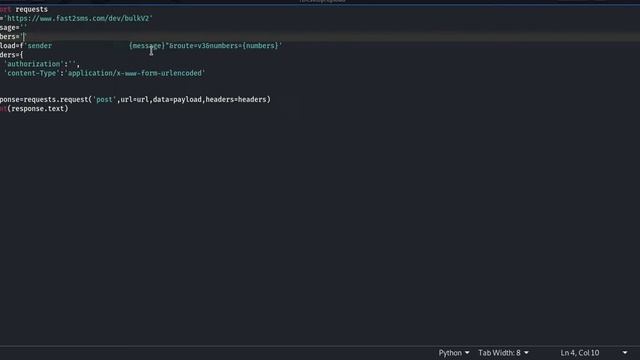The image size is (640, 360).
Task: Place cursor in the empty message string quotes
Action: click(23, 27)
